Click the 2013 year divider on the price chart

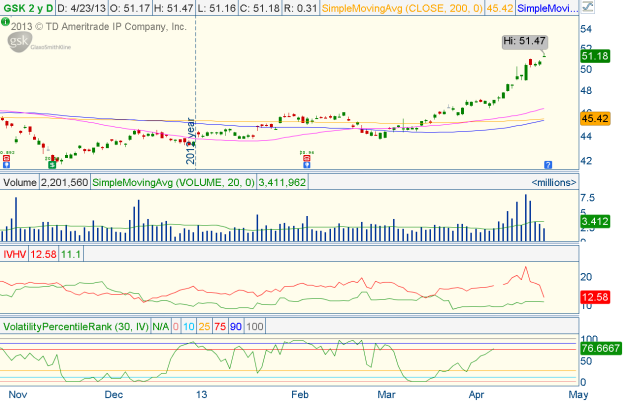tap(193, 140)
